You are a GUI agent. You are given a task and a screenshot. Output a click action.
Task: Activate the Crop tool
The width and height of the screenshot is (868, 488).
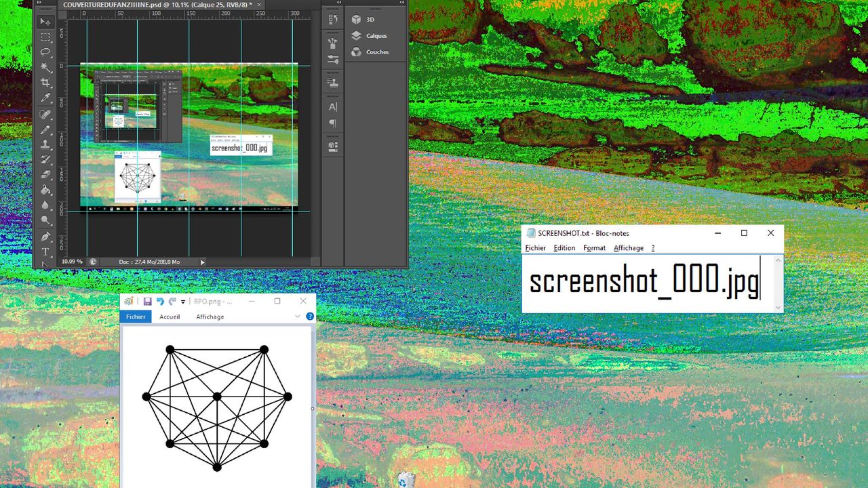tap(45, 83)
